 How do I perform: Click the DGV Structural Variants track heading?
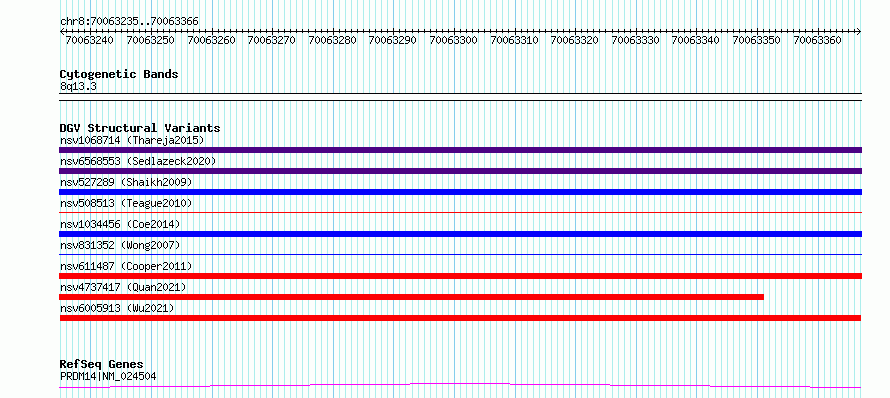point(140,128)
